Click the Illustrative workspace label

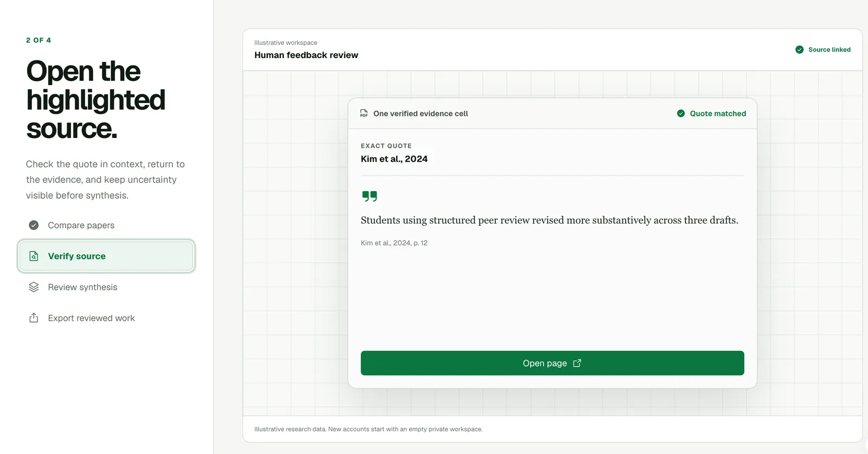pyautogui.click(x=286, y=42)
